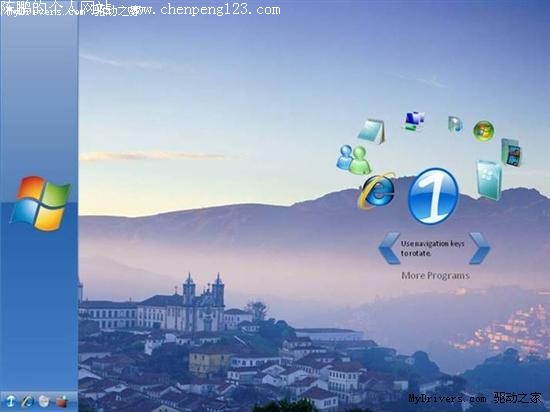
Task: Click the white round icon in the bottom bar
Action: click(x=44, y=401)
